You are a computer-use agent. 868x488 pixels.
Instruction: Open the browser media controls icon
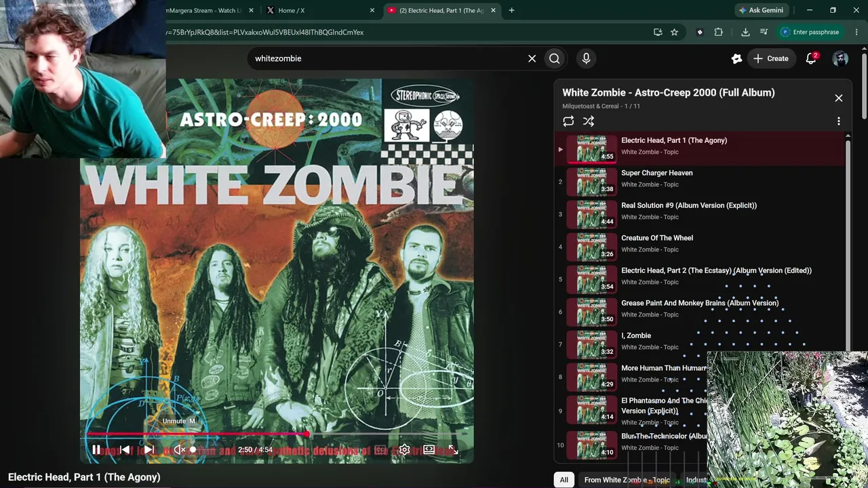point(764,32)
